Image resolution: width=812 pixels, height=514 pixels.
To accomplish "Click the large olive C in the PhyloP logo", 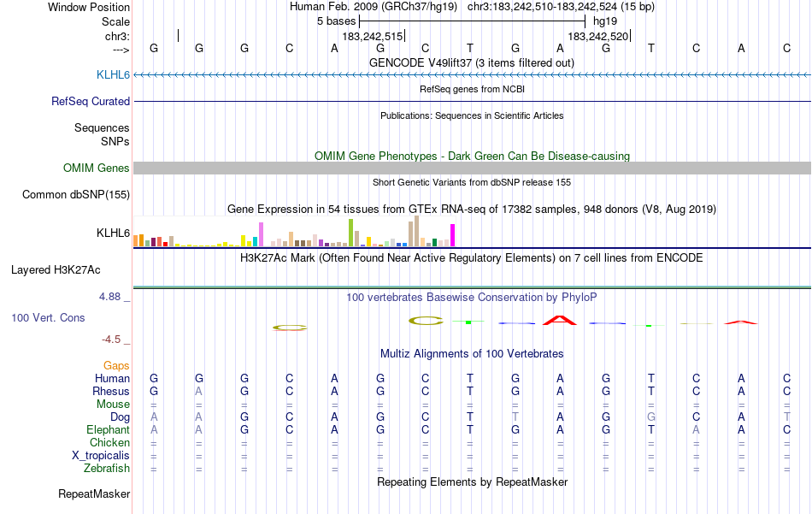I will (x=427, y=321).
